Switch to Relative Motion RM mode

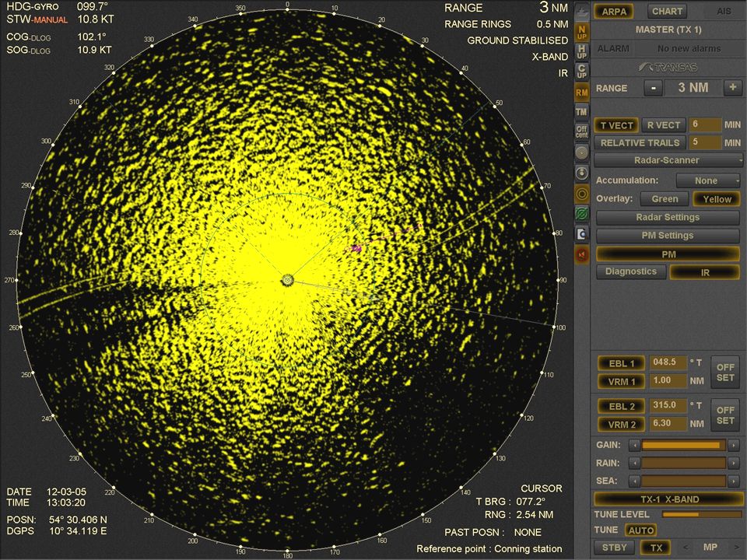click(x=582, y=93)
